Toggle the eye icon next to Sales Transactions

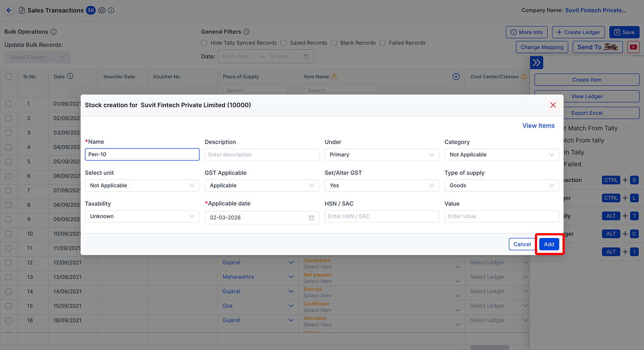click(x=102, y=10)
